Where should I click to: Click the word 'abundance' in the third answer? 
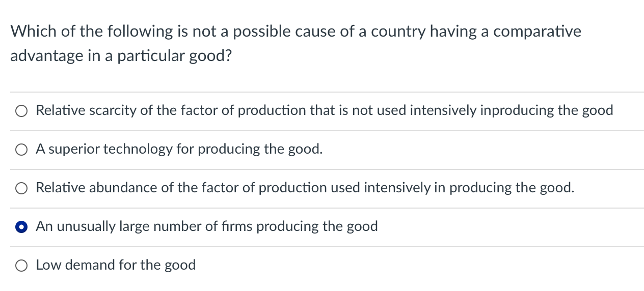point(124,188)
